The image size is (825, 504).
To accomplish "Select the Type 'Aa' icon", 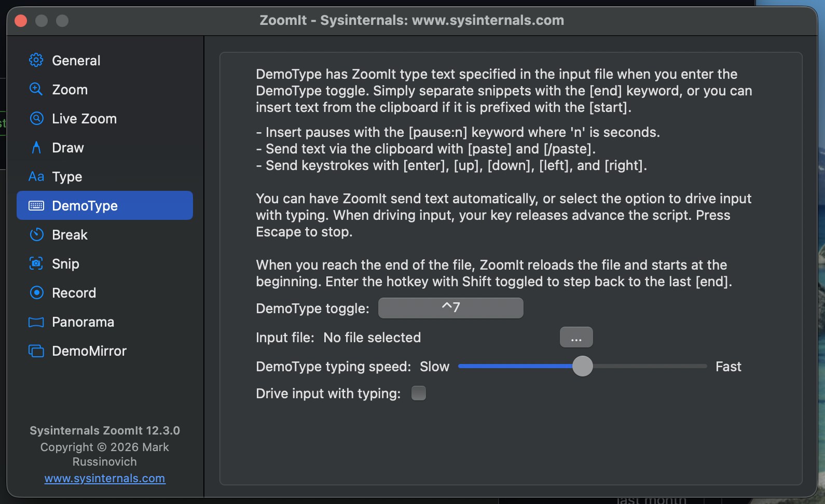I will (36, 177).
